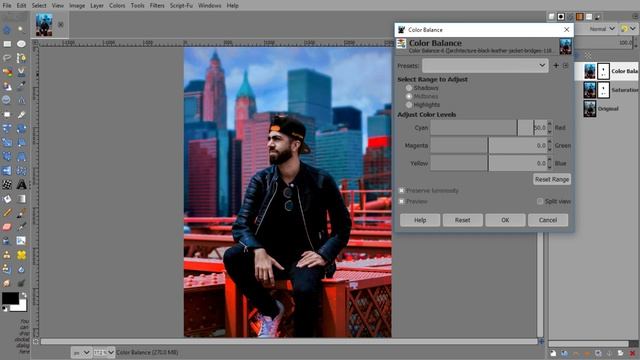Select the Text tool

(x=21, y=184)
